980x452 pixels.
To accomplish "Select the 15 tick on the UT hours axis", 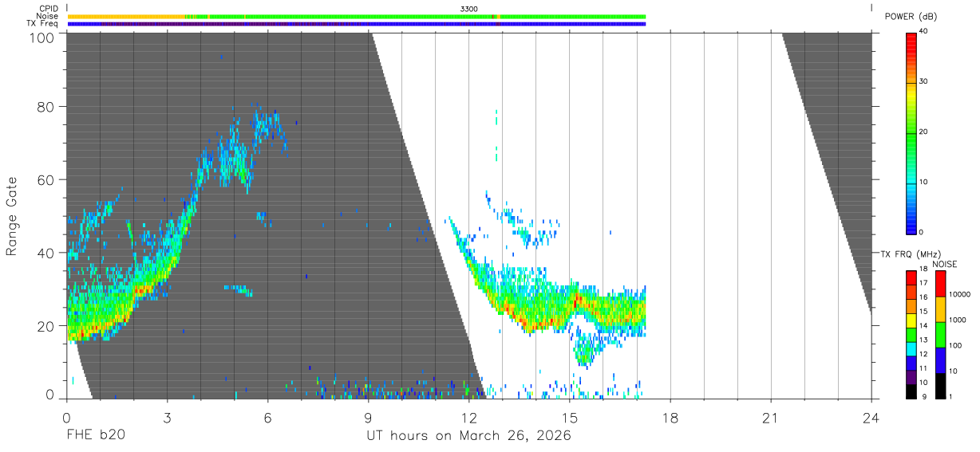I will click(x=569, y=418).
